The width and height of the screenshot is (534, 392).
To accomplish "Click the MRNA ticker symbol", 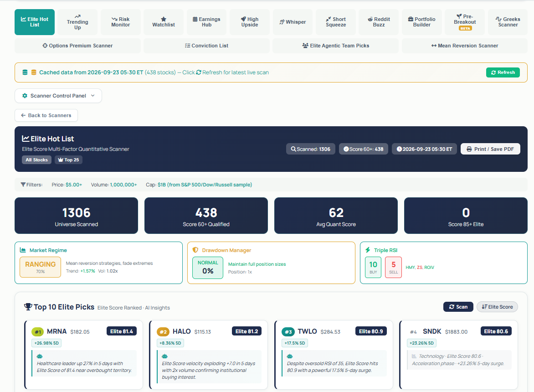I will [57, 331].
